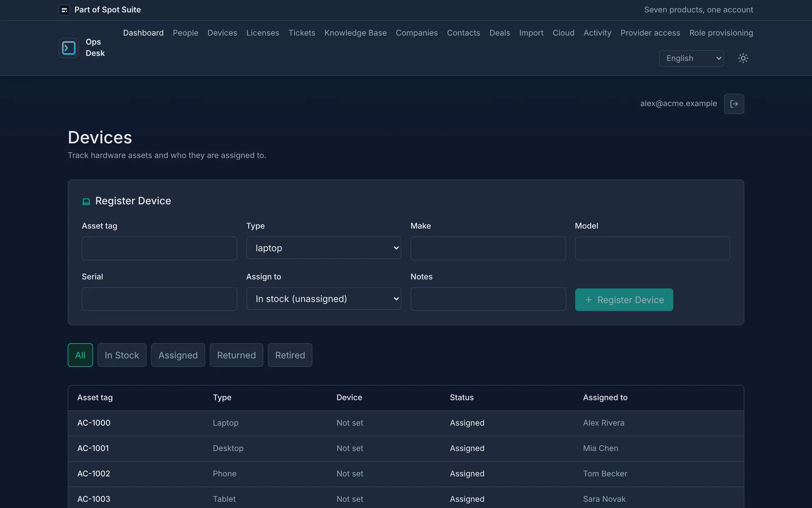Screen dimensions: 812x508
Task: Open the Contacts page
Action: click(x=463, y=33)
